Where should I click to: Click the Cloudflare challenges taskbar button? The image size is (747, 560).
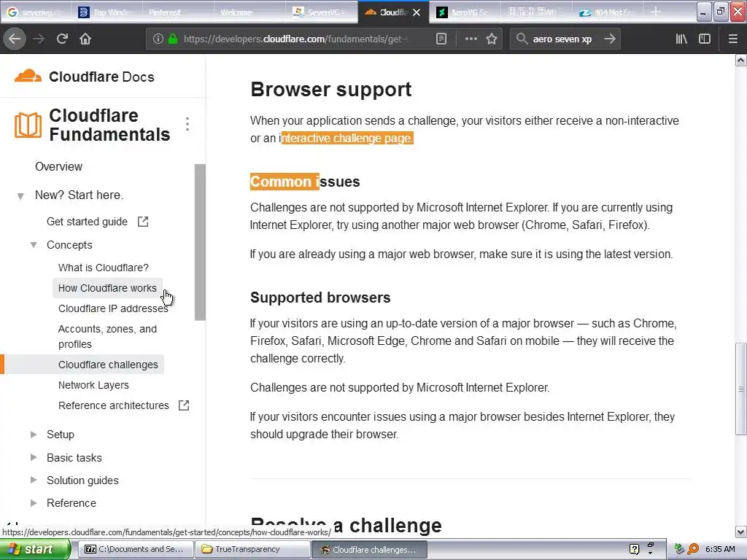point(369,549)
